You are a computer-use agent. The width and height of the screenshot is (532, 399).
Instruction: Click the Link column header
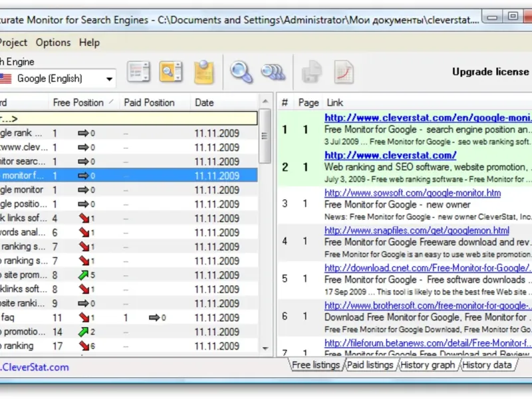click(335, 102)
